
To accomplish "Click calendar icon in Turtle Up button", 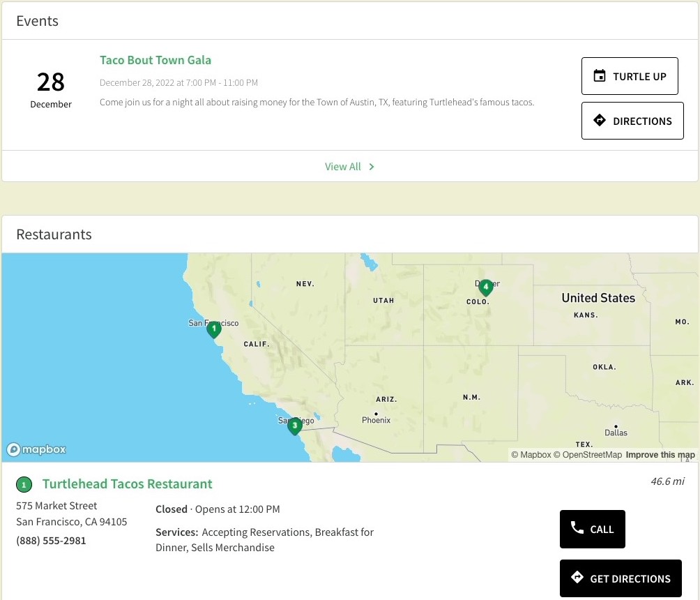I will pos(600,76).
